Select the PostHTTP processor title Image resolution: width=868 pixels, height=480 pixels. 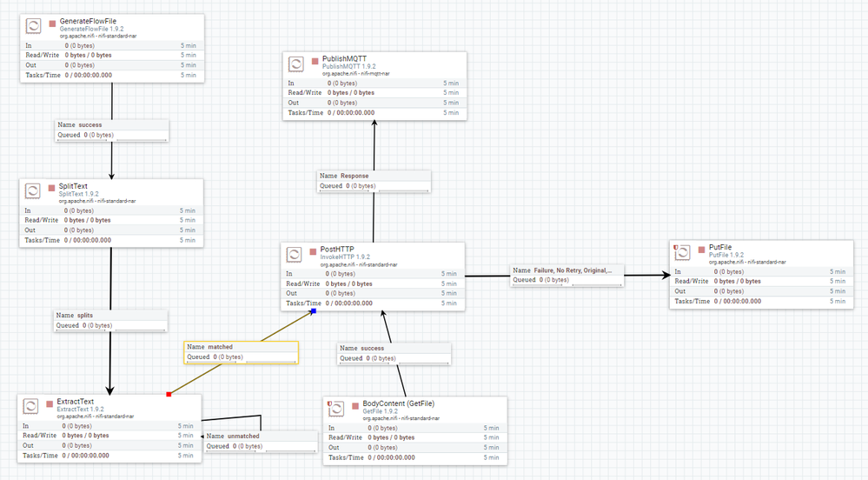pyautogui.click(x=337, y=250)
